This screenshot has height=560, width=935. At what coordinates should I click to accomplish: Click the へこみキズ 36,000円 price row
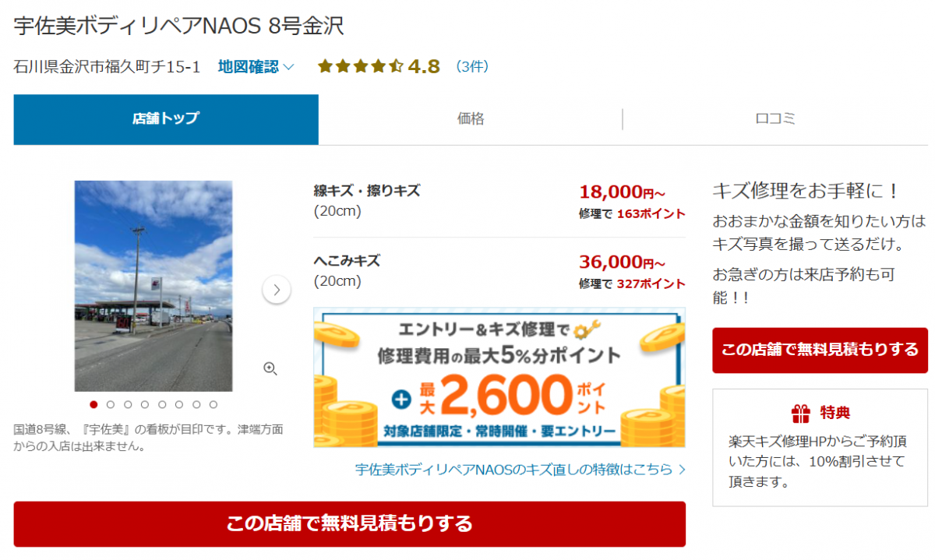pos(499,271)
